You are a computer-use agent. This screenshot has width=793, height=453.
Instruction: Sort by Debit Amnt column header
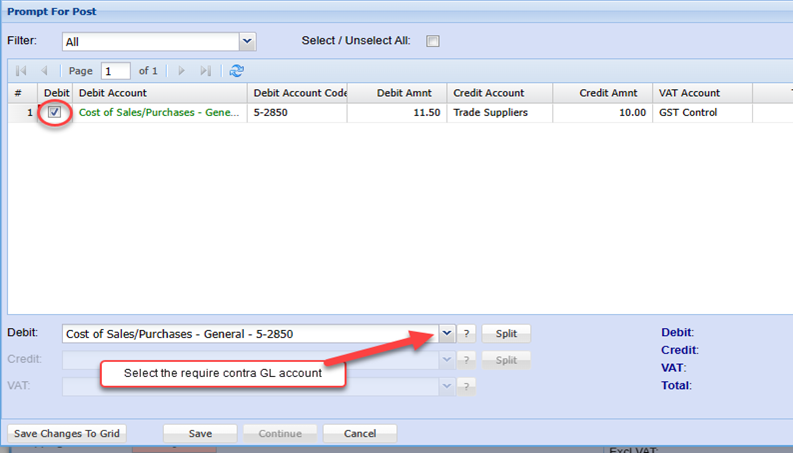(x=397, y=93)
